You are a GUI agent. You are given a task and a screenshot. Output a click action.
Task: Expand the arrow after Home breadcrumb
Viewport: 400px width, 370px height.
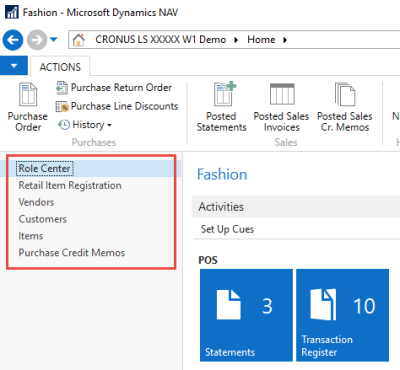point(285,40)
